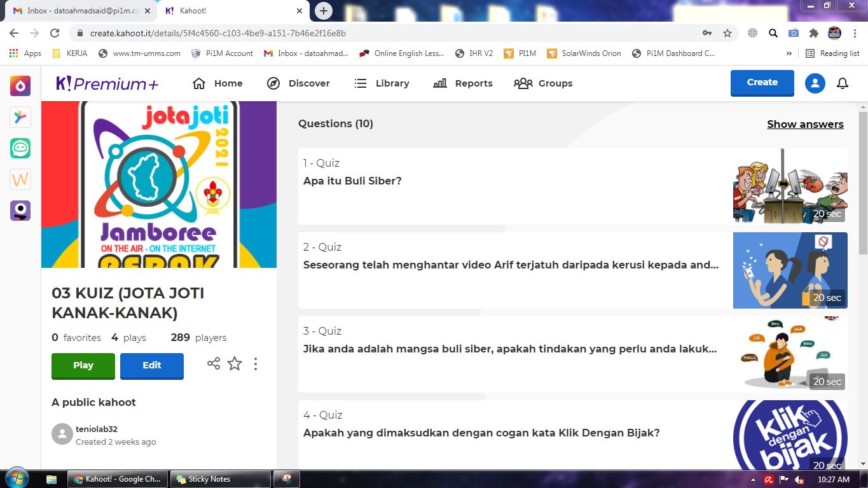This screenshot has height=488, width=868.
Task: Open the Reports section
Action: 462,83
